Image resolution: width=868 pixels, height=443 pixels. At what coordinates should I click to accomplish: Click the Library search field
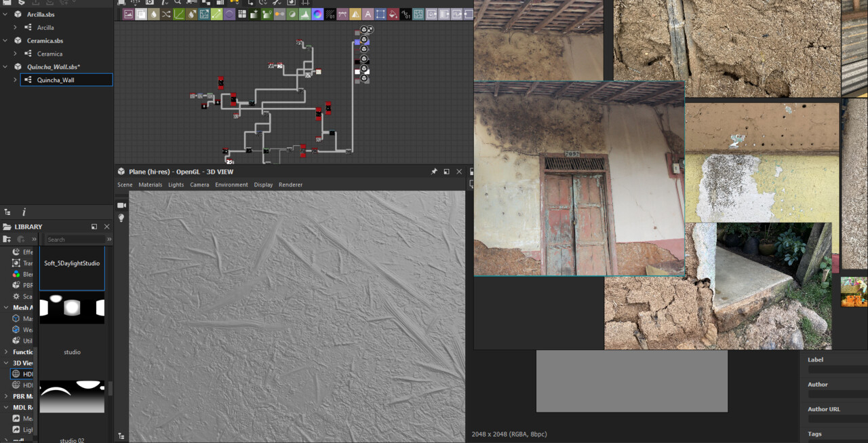pos(75,239)
